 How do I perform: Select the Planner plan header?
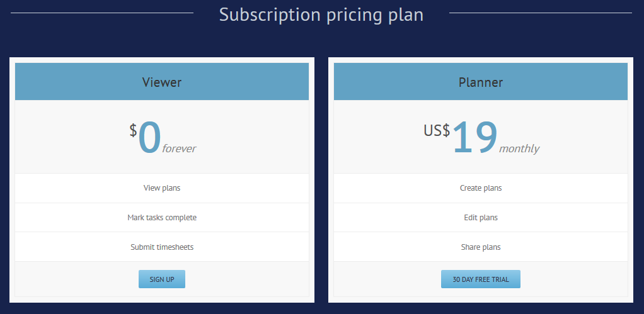[481, 82]
